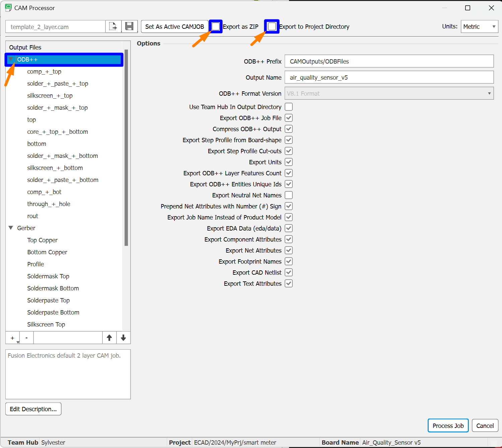Select Top Copper under Gerber outputs
This screenshot has height=448, width=502.
pyautogui.click(x=42, y=240)
